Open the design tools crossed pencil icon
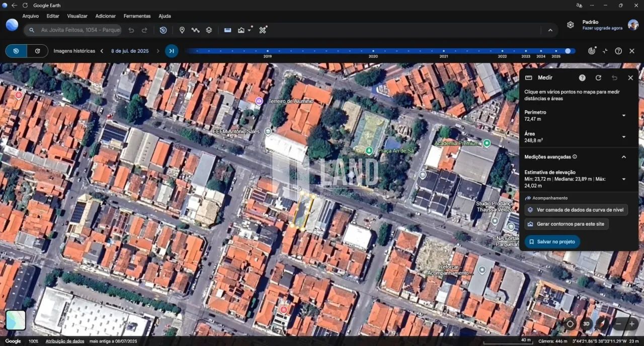The image size is (644, 346). pyautogui.click(x=263, y=30)
